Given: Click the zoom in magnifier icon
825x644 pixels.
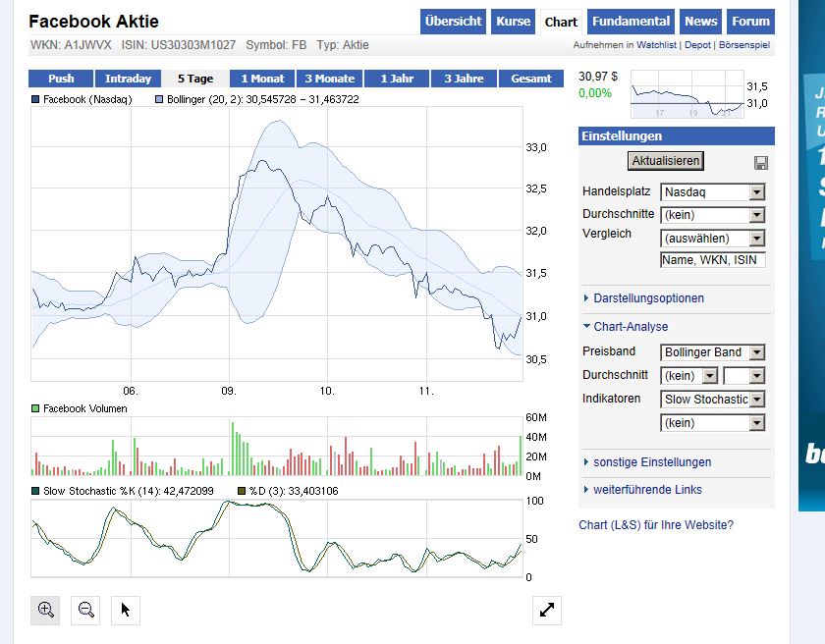Looking at the screenshot, I should (x=45, y=610).
